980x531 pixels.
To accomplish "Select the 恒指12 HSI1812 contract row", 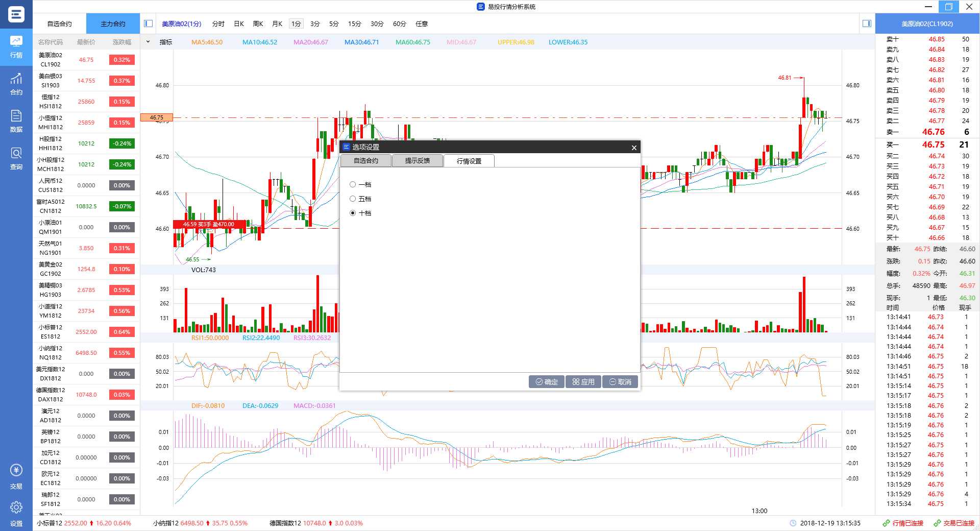I will coord(86,102).
